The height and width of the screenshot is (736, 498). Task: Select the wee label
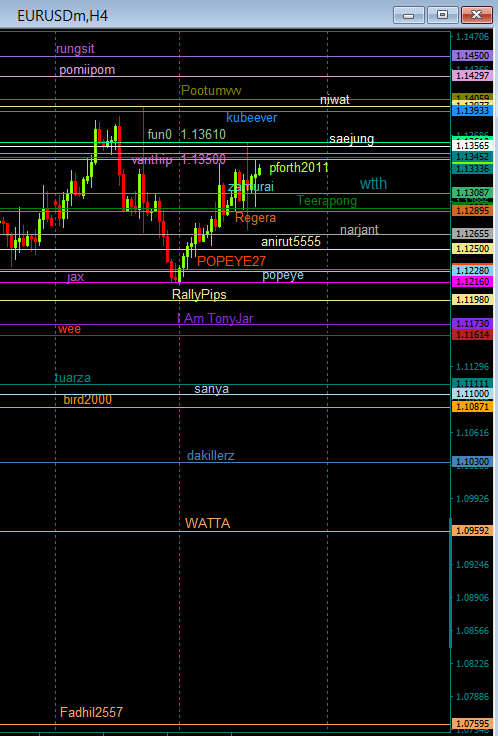(69, 329)
